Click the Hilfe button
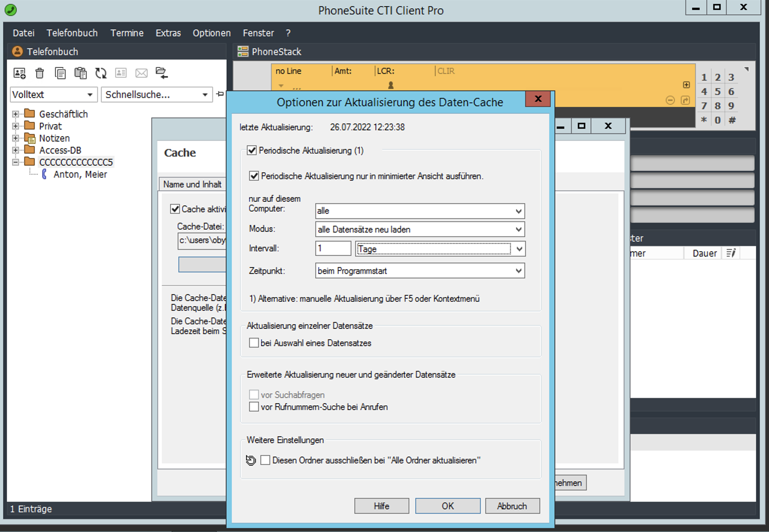This screenshot has width=769, height=532. click(381, 506)
